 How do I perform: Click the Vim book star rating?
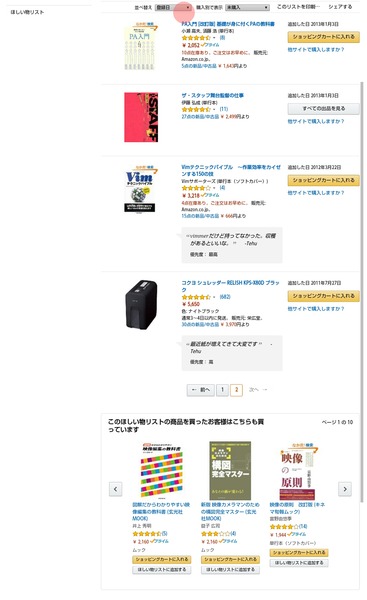[x=196, y=188]
